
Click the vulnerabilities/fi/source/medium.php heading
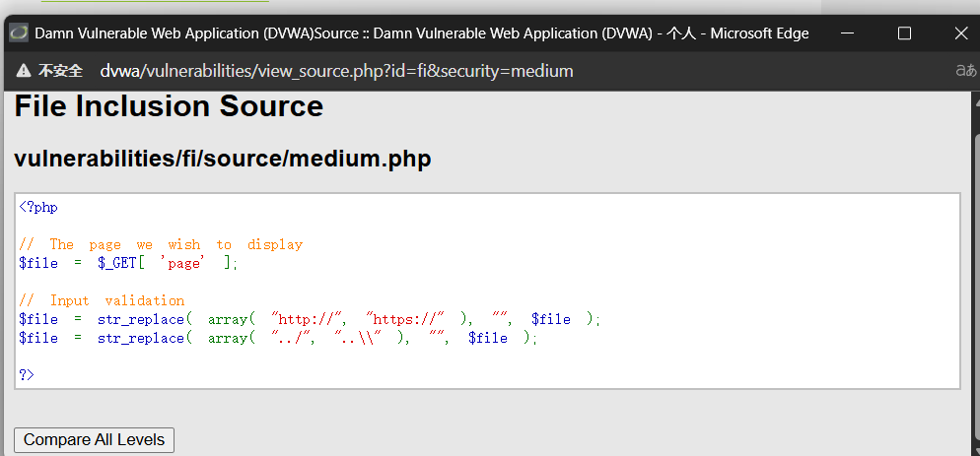(223, 159)
